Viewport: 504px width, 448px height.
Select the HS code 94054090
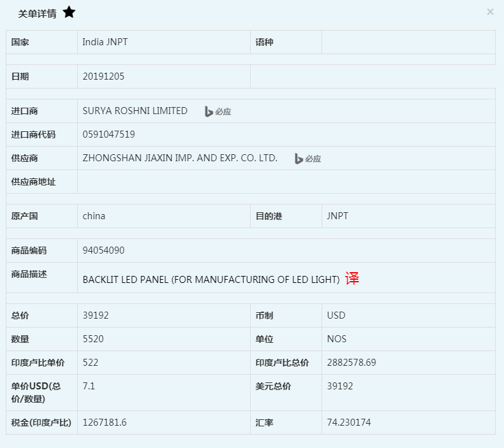pos(104,250)
